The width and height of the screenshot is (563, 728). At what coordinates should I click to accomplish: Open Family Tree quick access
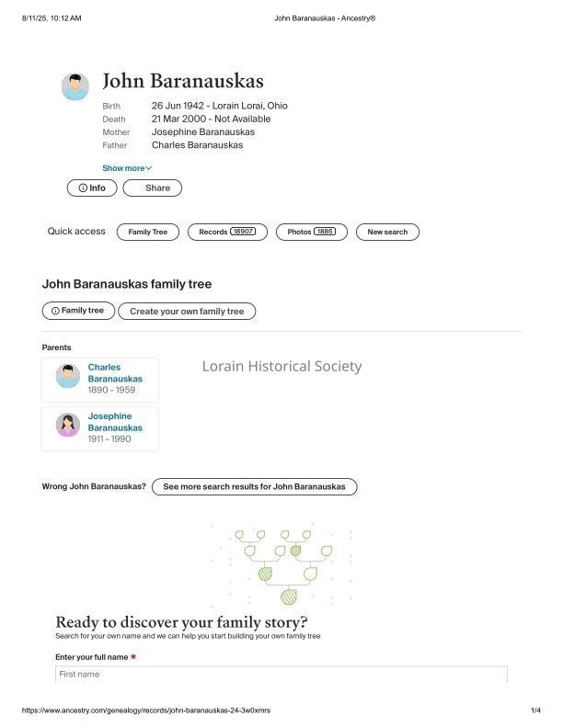coord(148,232)
